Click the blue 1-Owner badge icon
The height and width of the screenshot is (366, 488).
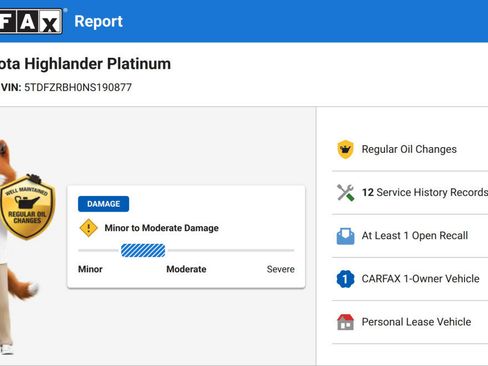(345, 279)
